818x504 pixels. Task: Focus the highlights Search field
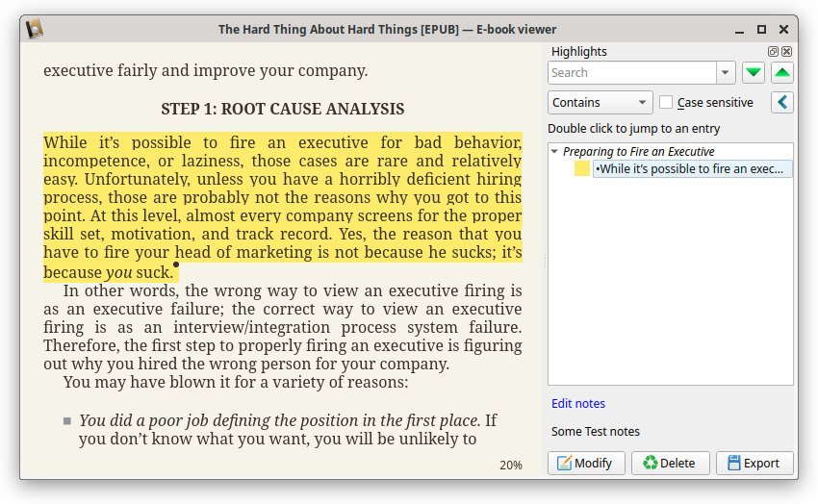click(631, 73)
